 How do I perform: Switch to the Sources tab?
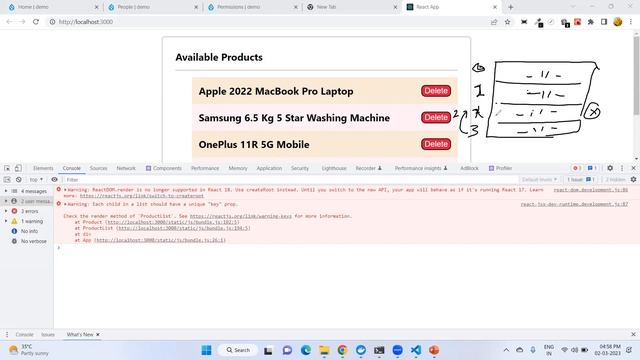[x=98, y=168]
